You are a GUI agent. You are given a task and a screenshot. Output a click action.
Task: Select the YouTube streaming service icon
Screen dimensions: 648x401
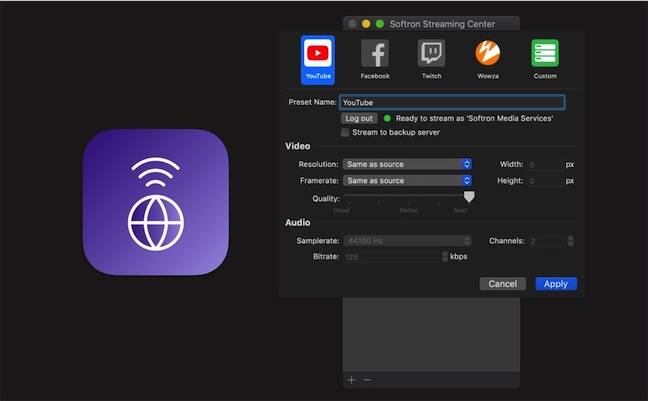[318, 60]
